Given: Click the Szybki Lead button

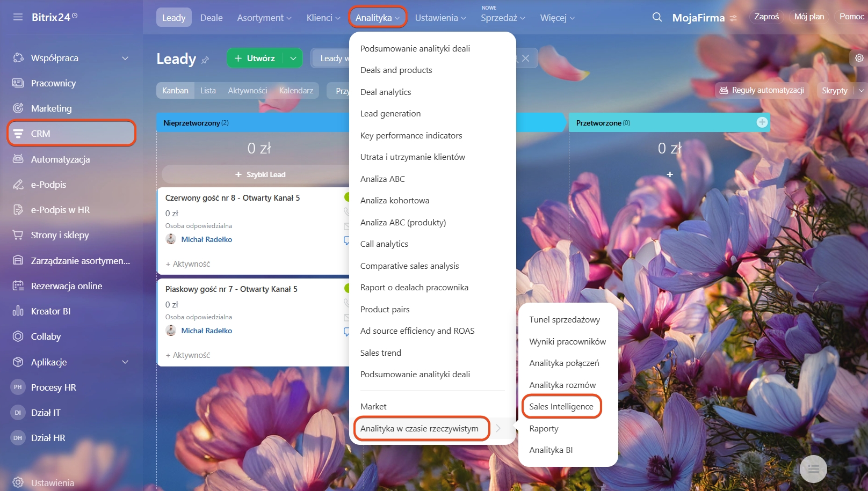Looking at the screenshot, I should pos(260,174).
